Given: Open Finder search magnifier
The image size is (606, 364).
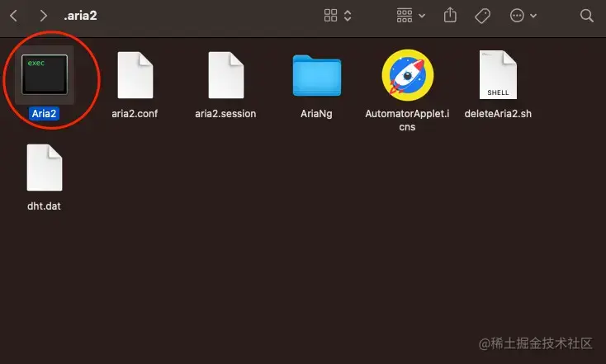Looking at the screenshot, I should (586, 16).
